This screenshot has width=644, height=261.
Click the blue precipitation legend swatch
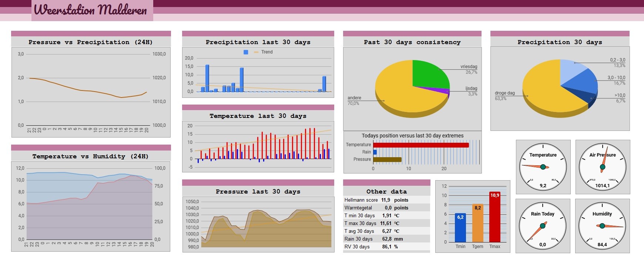[x=246, y=52]
